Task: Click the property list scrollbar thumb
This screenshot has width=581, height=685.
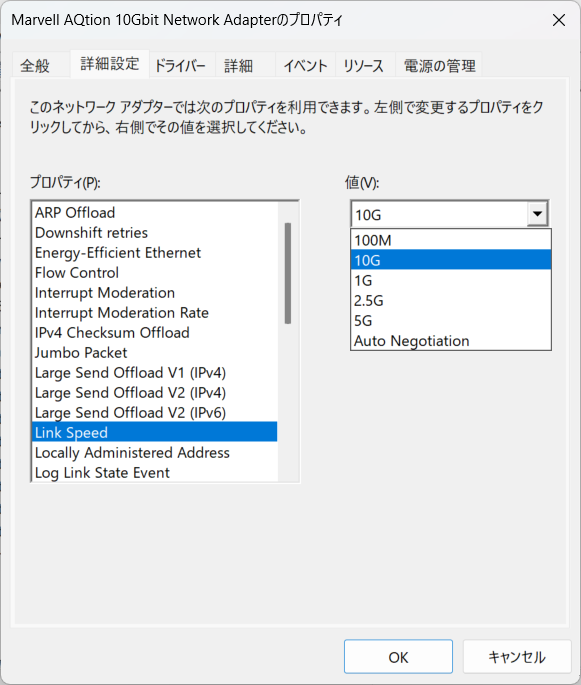Action: pos(287,273)
